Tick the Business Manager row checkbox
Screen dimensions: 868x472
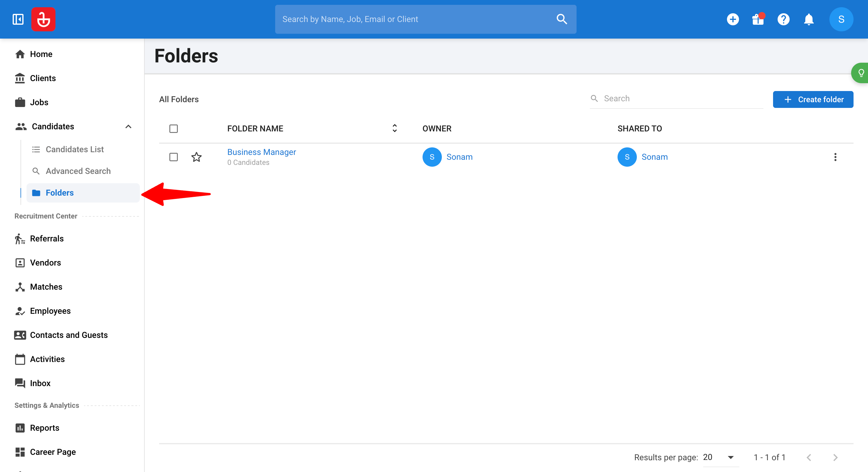coord(174,157)
